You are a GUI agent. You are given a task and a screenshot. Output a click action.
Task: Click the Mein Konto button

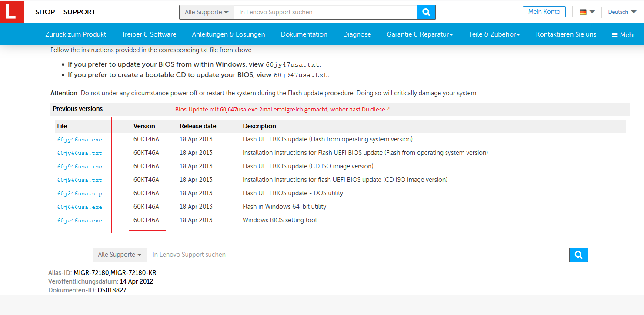coord(544,12)
